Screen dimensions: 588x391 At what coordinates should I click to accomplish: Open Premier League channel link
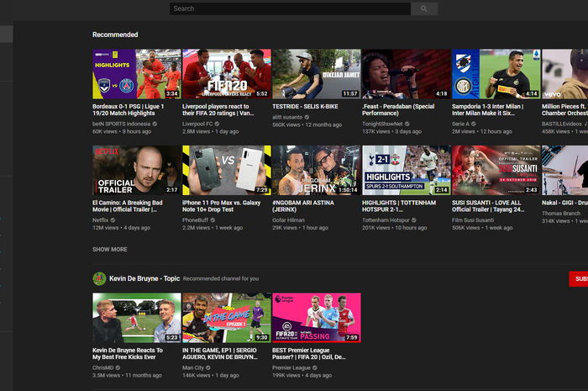pos(291,367)
